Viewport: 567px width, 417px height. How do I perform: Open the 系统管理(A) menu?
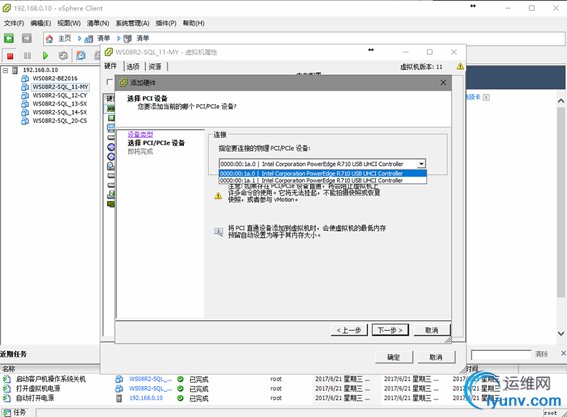(x=132, y=23)
